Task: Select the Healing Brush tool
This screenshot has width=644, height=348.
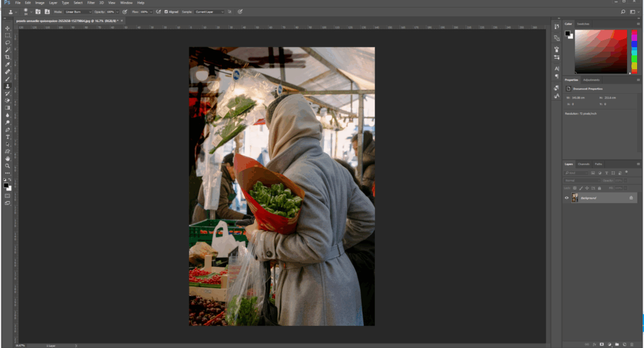Action: [x=8, y=72]
